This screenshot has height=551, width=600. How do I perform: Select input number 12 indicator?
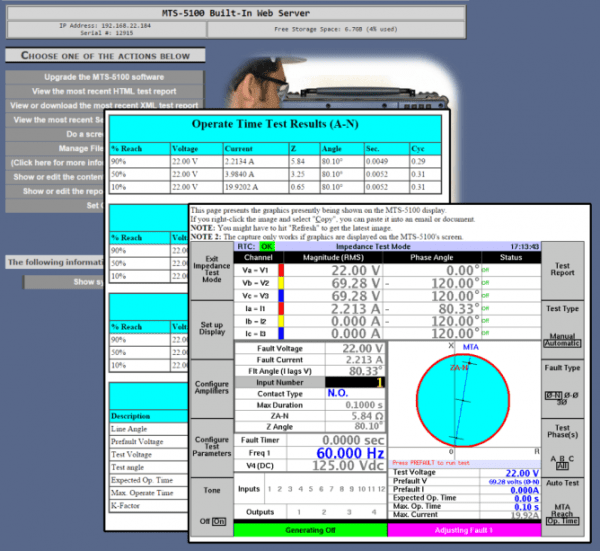click(x=381, y=489)
